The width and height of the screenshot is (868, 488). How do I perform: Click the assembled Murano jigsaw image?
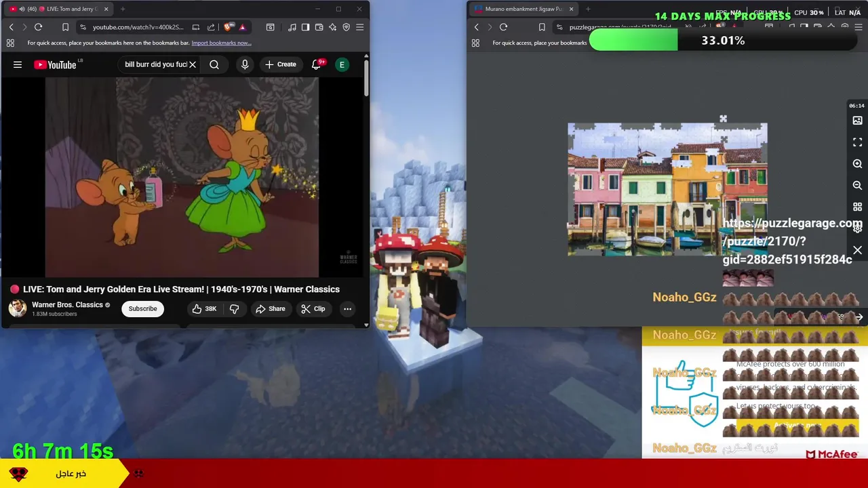click(667, 190)
